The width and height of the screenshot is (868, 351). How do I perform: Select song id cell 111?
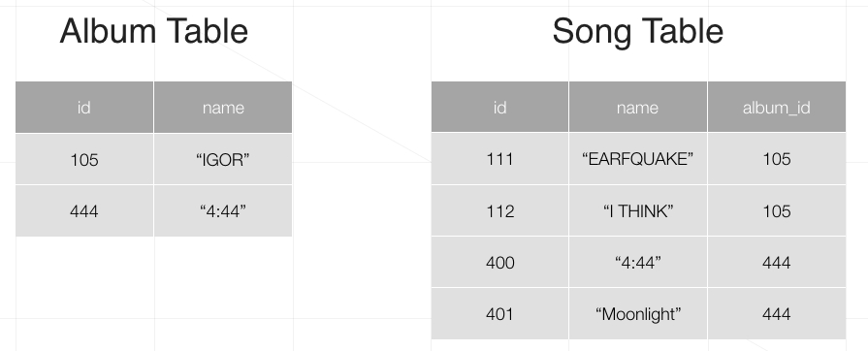click(x=499, y=159)
